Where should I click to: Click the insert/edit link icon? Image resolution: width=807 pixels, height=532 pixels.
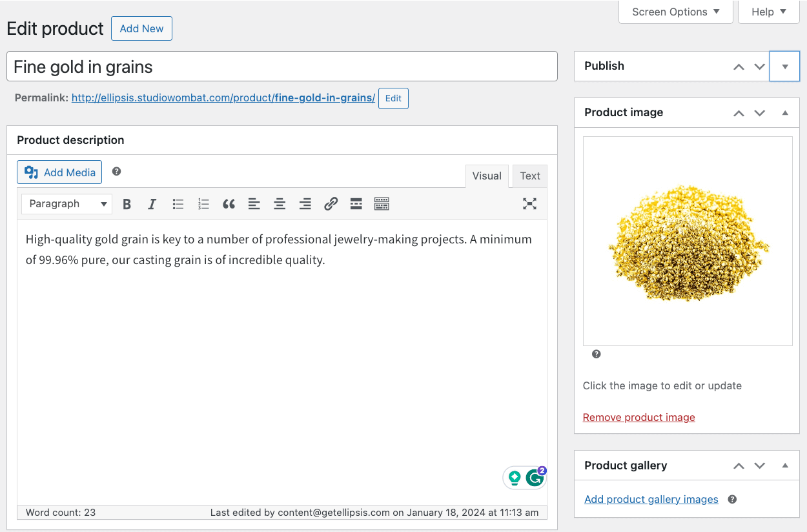331,204
